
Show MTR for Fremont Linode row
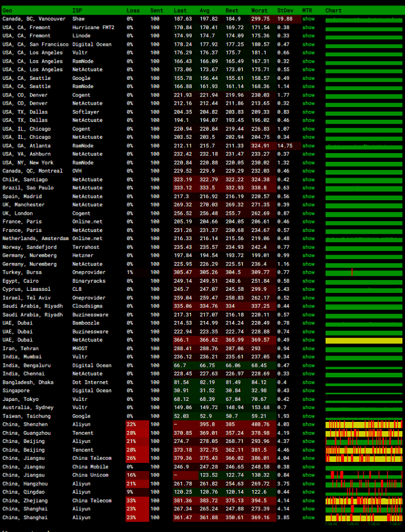(308, 36)
